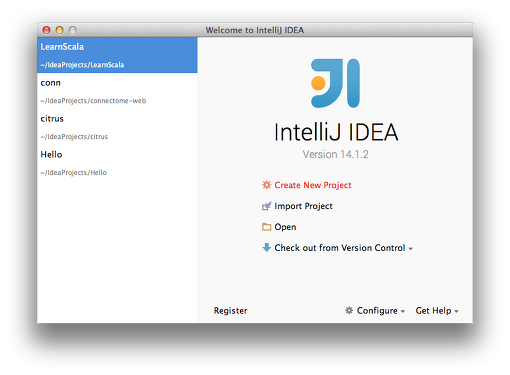Click the ~/IdeaProjects/citrus path

coord(74,137)
